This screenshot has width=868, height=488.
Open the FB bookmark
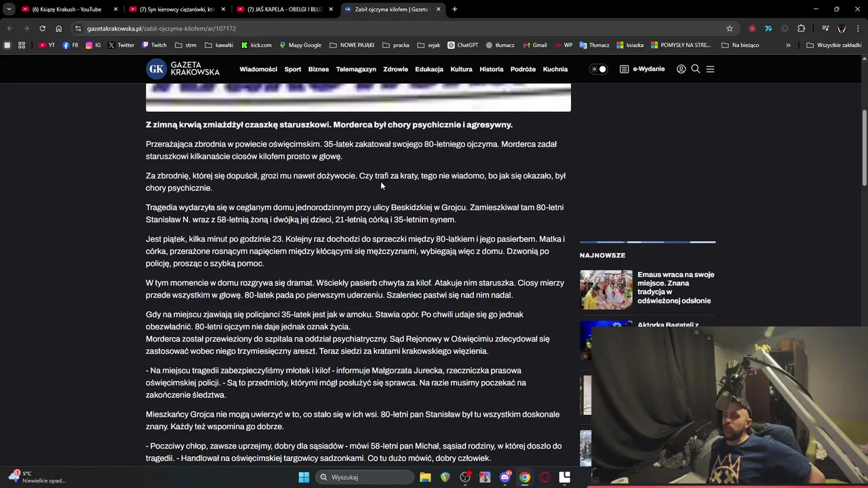(71, 45)
